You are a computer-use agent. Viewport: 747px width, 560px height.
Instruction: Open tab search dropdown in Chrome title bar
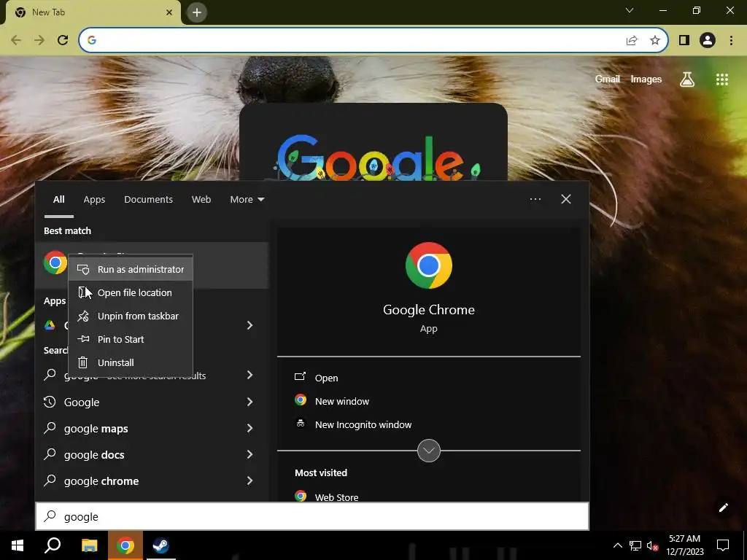pos(630,10)
